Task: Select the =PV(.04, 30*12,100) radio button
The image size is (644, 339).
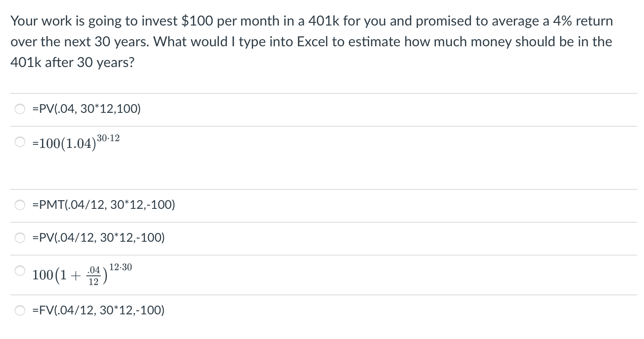Action: (20, 110)
